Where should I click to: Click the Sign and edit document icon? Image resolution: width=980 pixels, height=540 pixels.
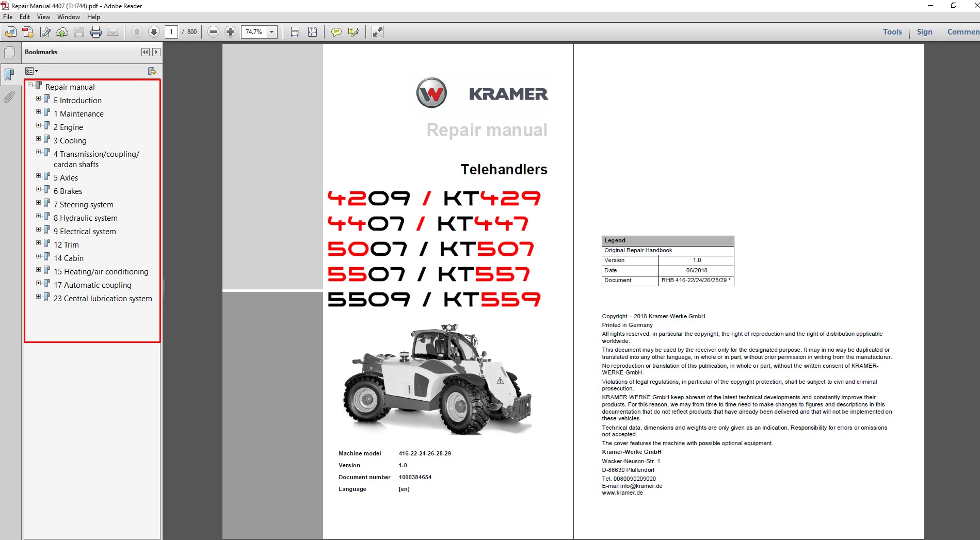(45, 32)
